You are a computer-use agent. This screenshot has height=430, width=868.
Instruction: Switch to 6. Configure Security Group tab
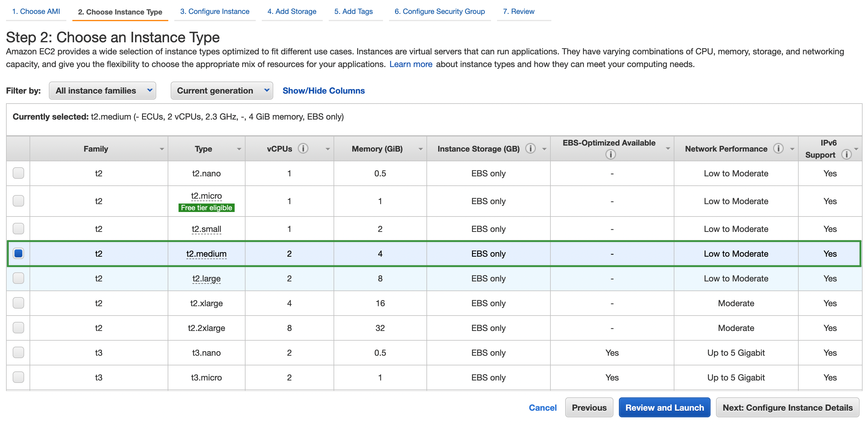[x=439, y=11]
